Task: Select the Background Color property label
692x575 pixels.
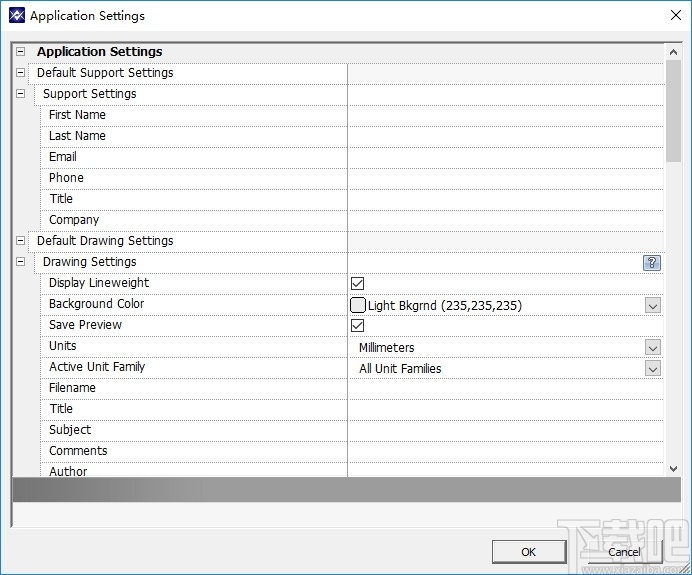Action: click(x=97, y=304)
